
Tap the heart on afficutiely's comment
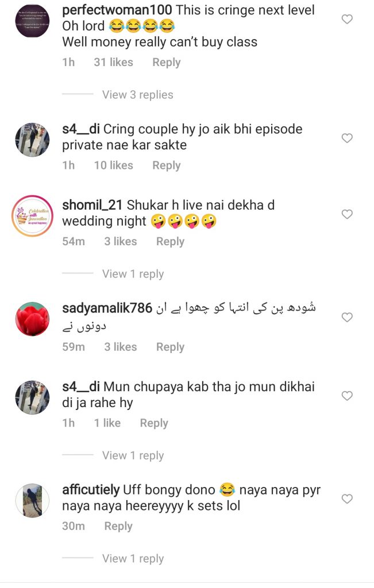[347, 499]
